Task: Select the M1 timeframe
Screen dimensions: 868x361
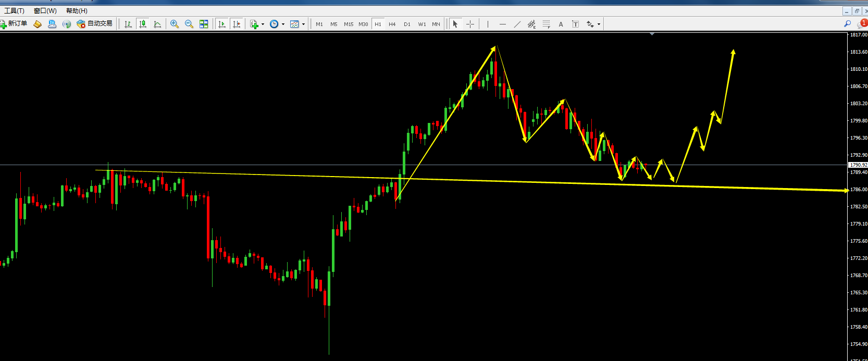Action: (319, 24)
